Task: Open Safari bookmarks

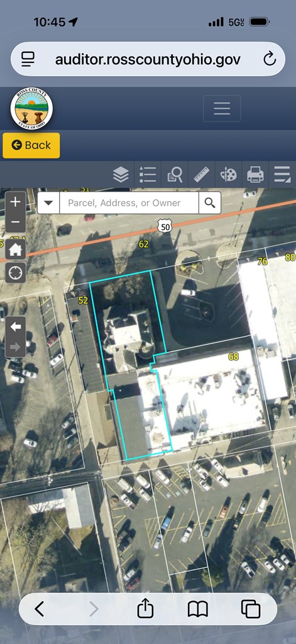Action: (198, 609)
